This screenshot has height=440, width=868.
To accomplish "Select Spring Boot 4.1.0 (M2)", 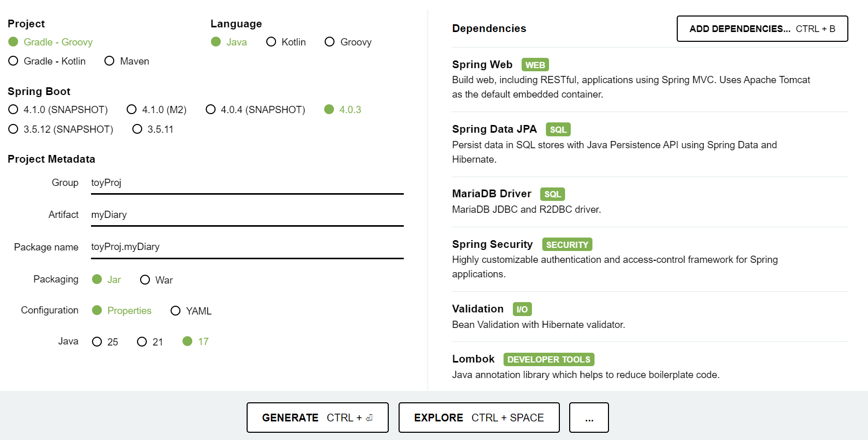I will (x=157, y=109).
